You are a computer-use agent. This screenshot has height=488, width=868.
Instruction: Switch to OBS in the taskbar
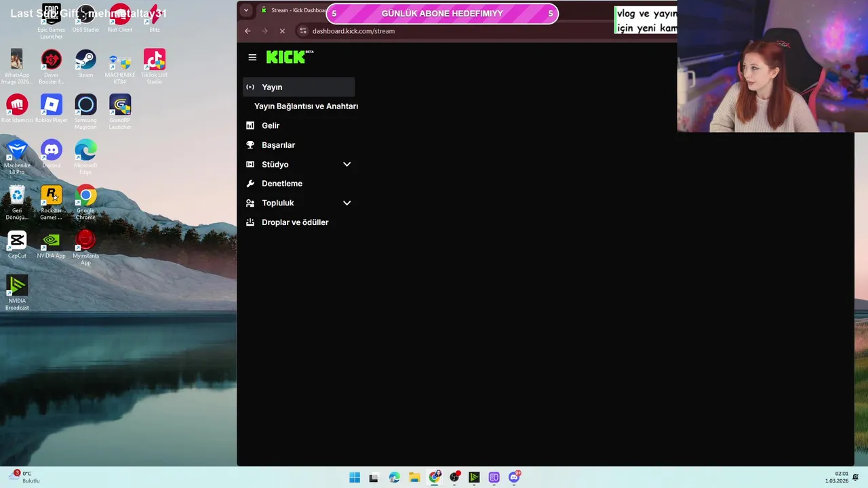(x=454, y=477)
